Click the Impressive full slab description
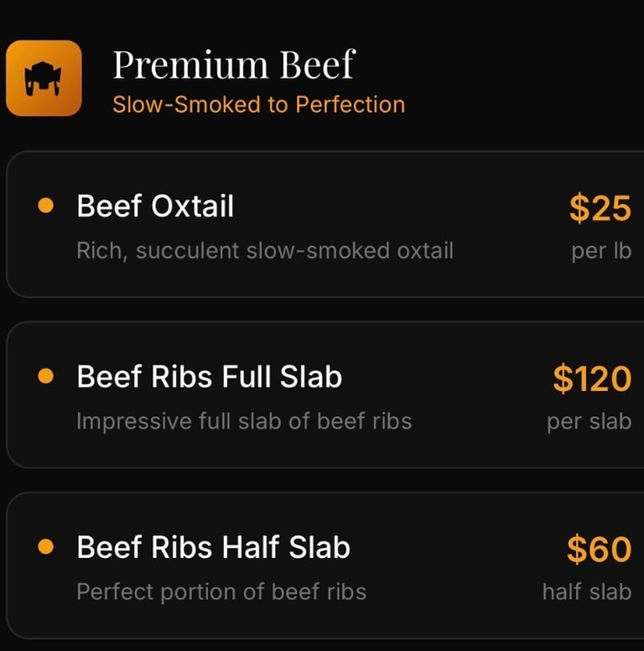644x651 pixels. pos(244,420)
